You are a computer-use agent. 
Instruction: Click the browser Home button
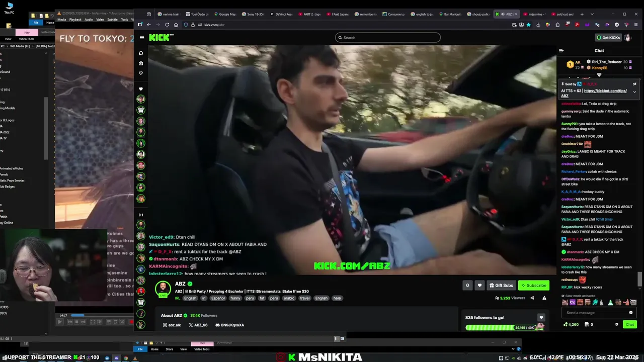tap(176, 25)
